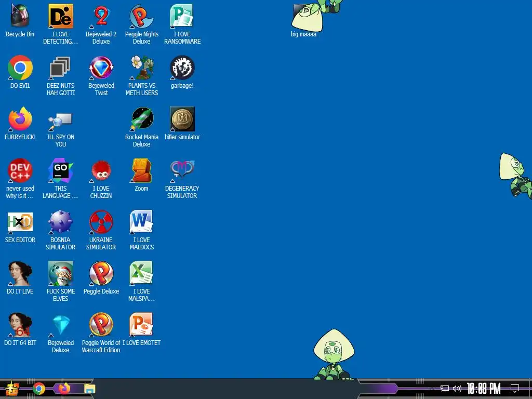Open the Zoom desktop icon
This screenshot has width=532, height=399.
(141, 175)
